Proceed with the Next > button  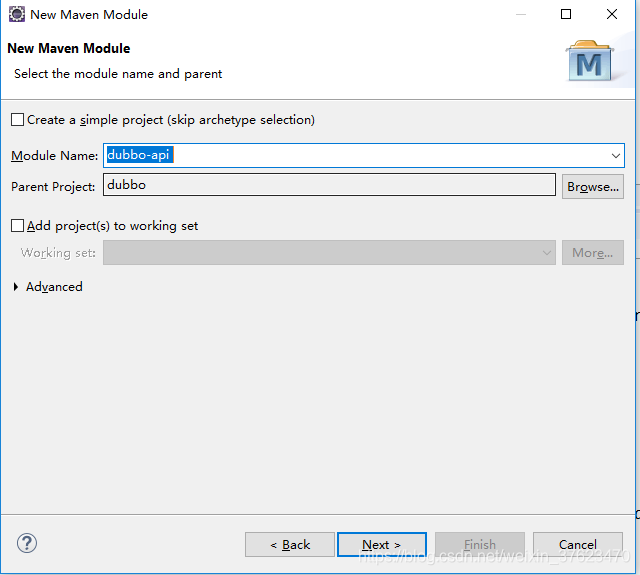(382, 544)
